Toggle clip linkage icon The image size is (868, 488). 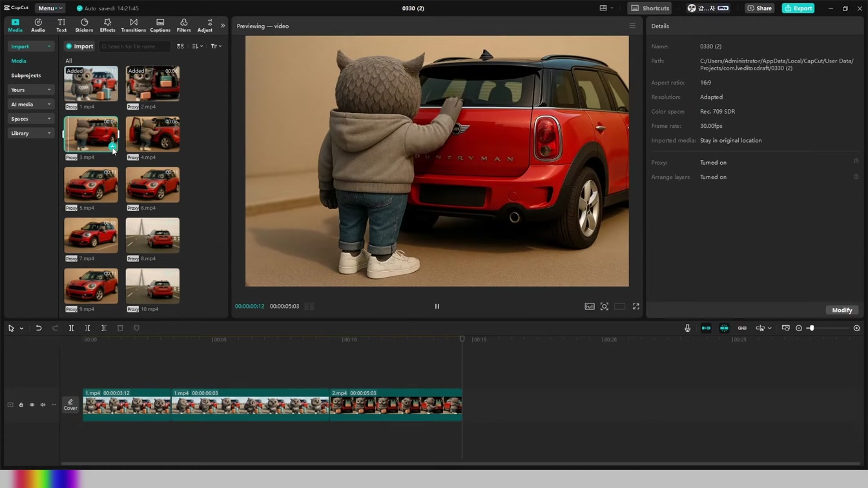742,328
